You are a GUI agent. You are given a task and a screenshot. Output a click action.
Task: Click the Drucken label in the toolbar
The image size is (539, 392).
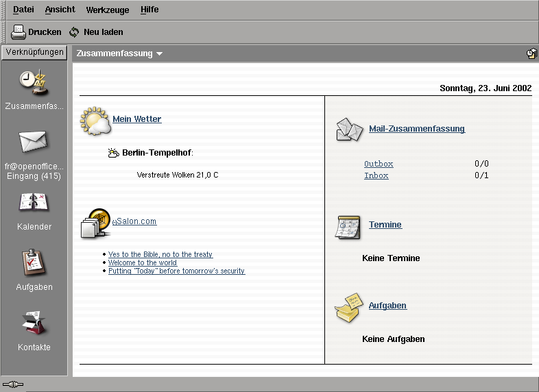pos(45,32)
